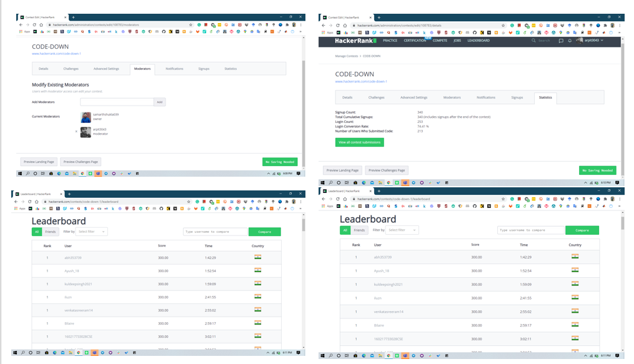Open Advanced Settings tab in Moderators window
634x364 pixels.
click(106, 69)
